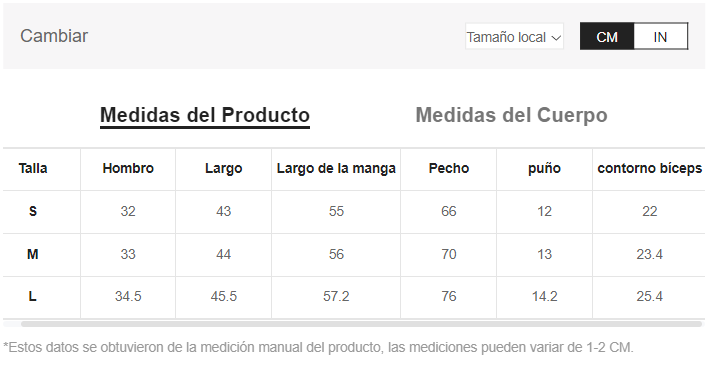Select the M size row label
Screen dimensions: 708x377
[33, 254]
